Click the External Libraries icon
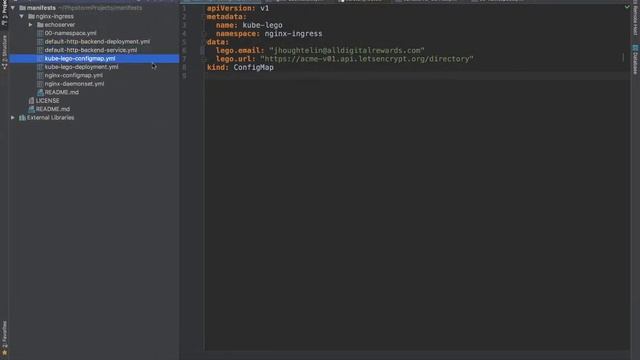Screen dimensions: 640x360 (x=22, y=118)
